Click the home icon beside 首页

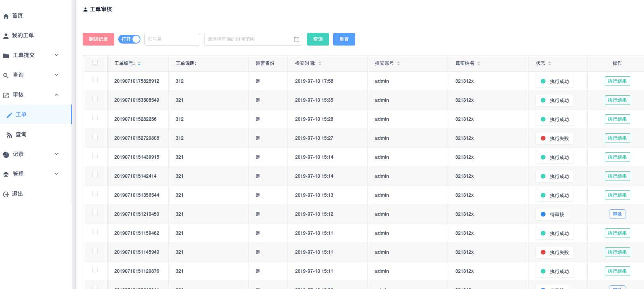click(6, 16)
